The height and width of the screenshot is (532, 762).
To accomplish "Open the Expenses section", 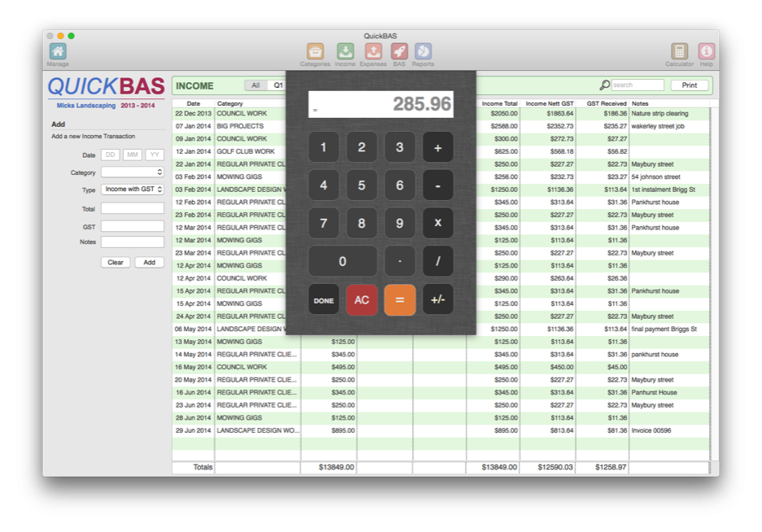I will tap(372, 50).
